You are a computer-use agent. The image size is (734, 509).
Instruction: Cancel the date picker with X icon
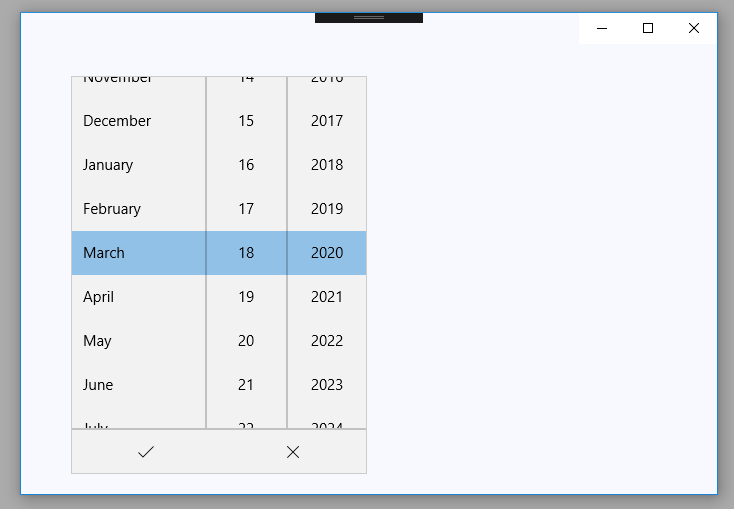point(293,452)
